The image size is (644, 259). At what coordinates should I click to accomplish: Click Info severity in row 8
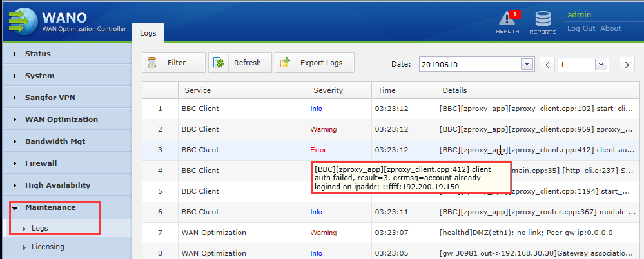pos(317,253)
